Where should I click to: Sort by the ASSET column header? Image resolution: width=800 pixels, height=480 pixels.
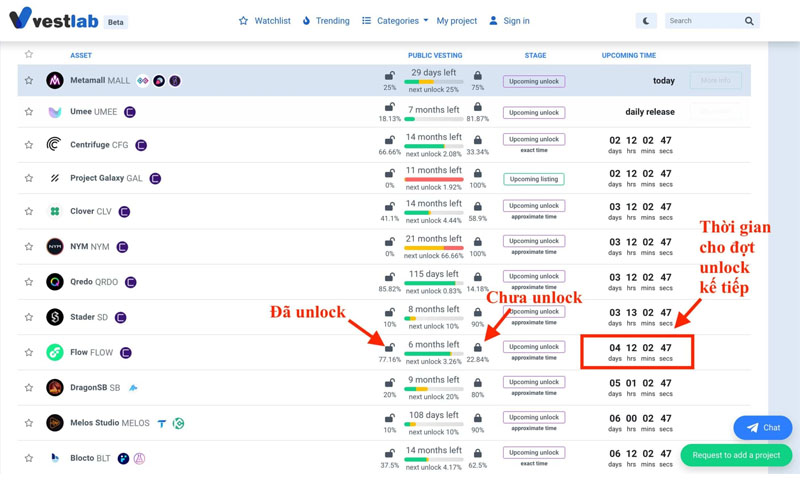point(81,55)
